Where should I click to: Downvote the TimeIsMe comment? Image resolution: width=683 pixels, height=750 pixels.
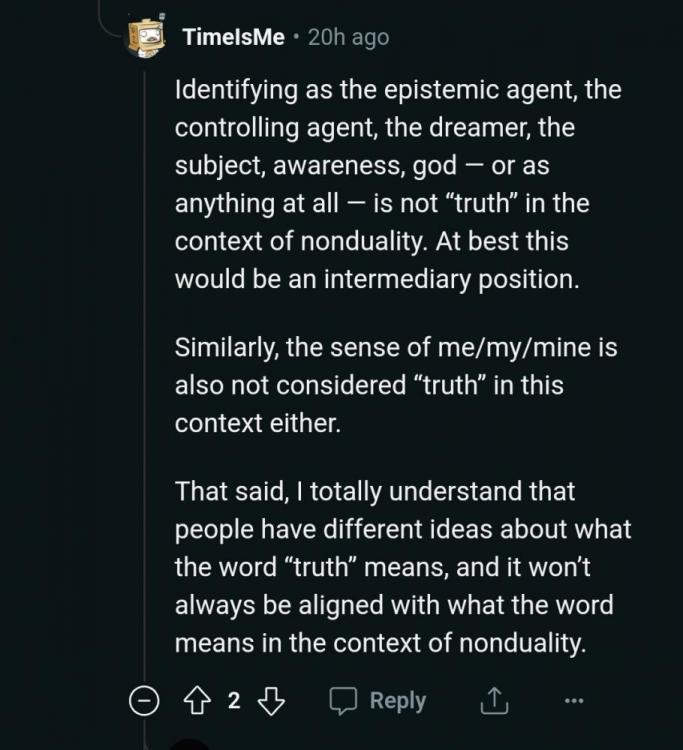pyautogui.click(x=271, y=702)
